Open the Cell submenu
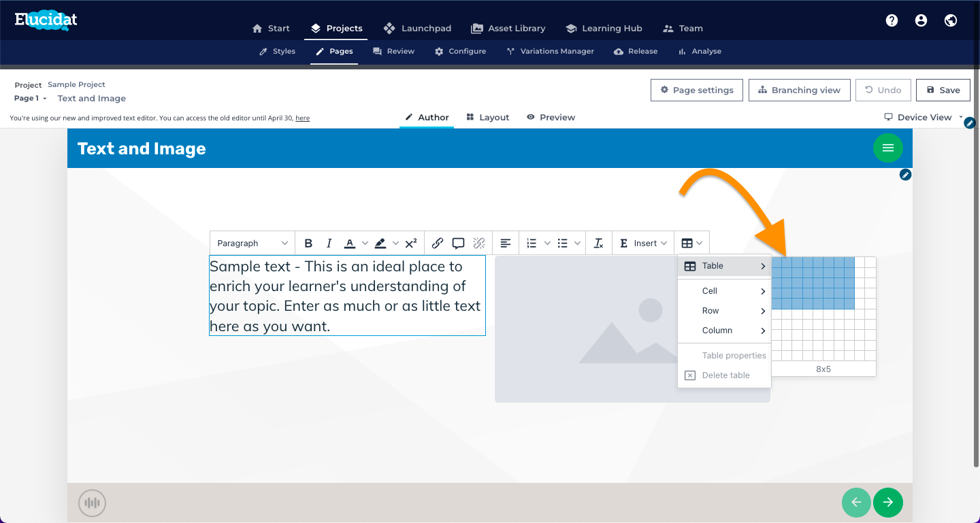 (724, 290)
